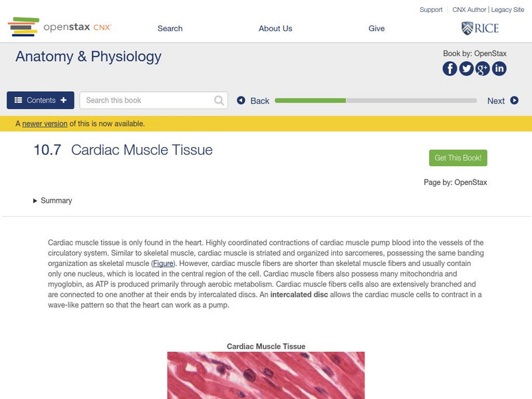
Task: Click the Next arrow icon
Action: point(514,100)
